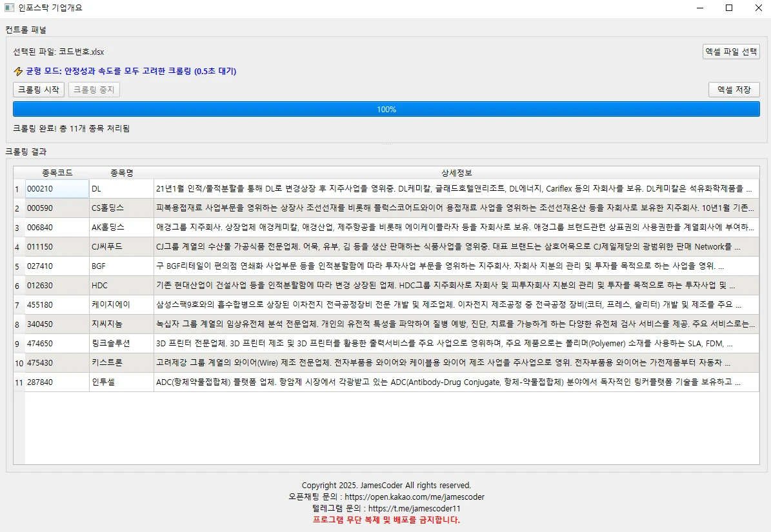Click the app icon in title bar
Image resolution: width=771 pixels, height=532 pixels.
[x=9, y=8]
